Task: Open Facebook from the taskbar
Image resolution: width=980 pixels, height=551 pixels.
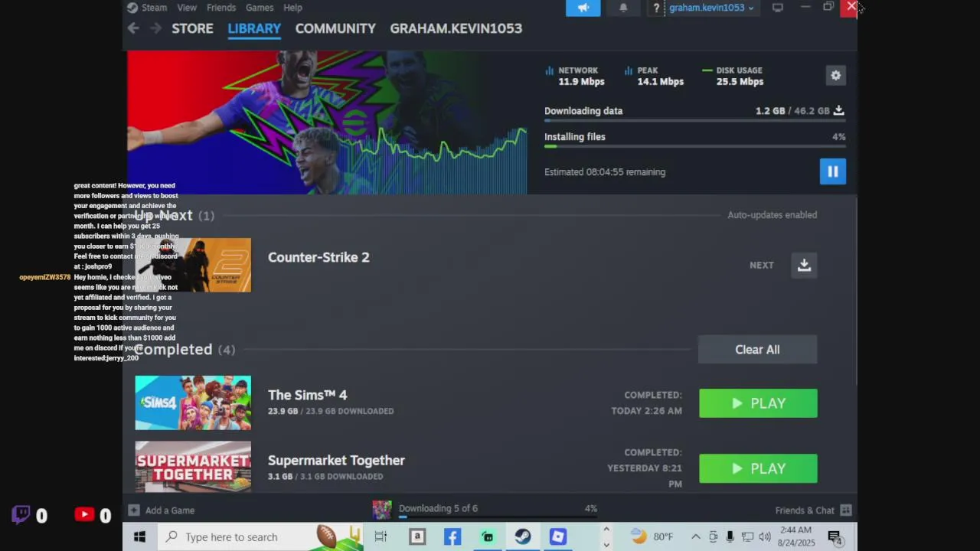Action: click(452, 537)
